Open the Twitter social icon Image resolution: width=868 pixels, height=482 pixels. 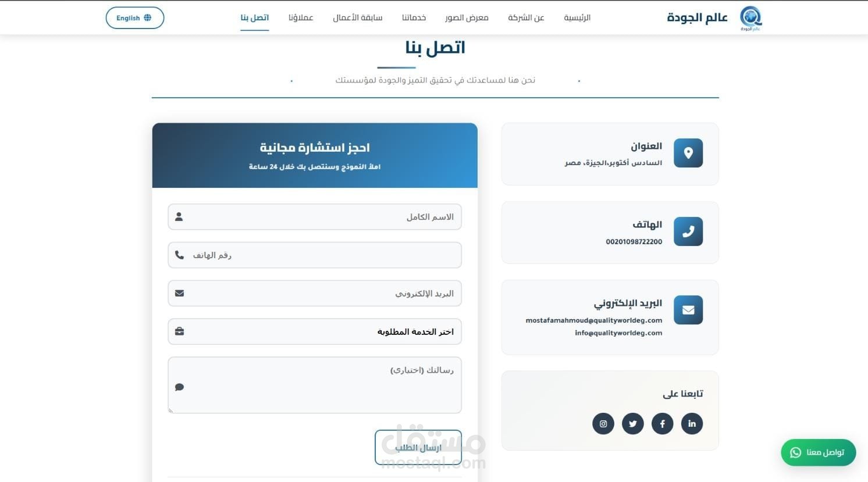pyautogui.click(x=632, y=424)
